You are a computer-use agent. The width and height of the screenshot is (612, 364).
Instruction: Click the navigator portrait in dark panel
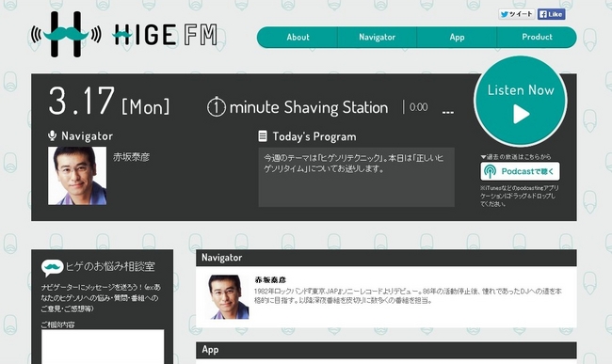(x=77, y=176)
